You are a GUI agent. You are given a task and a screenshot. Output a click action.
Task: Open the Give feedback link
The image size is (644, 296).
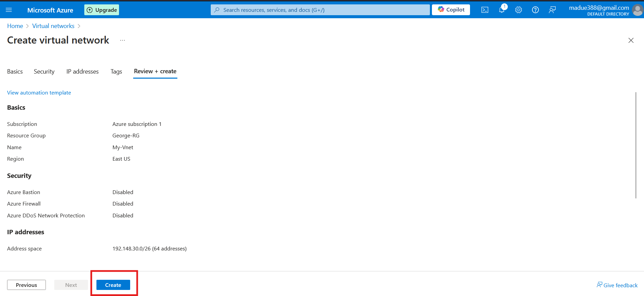click(617, 285)
